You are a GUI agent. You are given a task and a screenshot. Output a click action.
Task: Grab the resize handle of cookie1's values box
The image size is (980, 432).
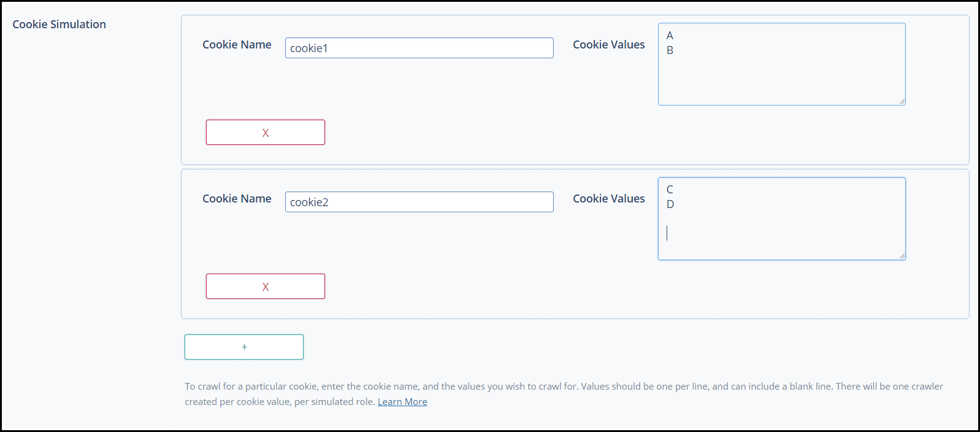(902, 102)
